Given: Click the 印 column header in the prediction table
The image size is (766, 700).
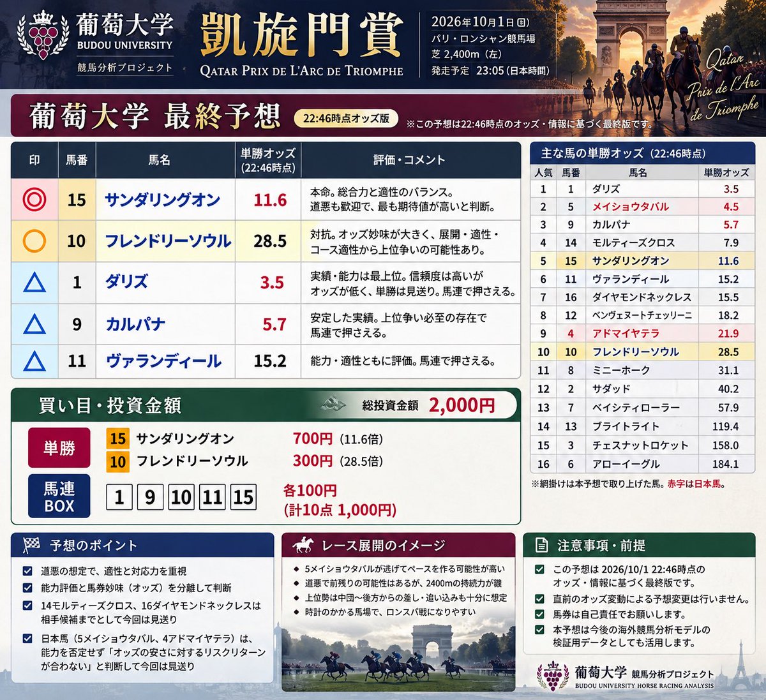Looking at the screenshot, I should (x=34, y=160).
